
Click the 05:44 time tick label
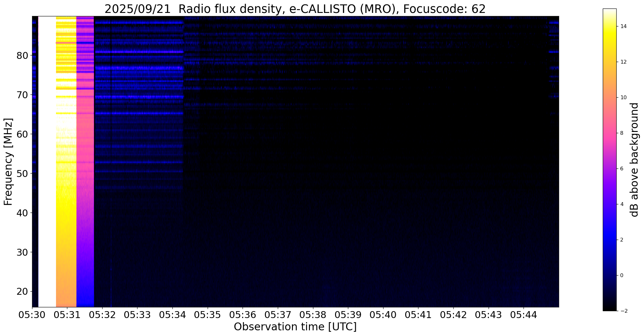(524, 315)
